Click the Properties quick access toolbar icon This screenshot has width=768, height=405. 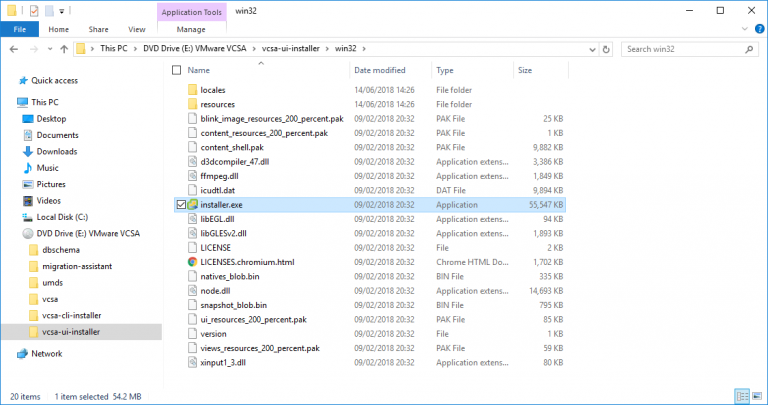point(34,11)
